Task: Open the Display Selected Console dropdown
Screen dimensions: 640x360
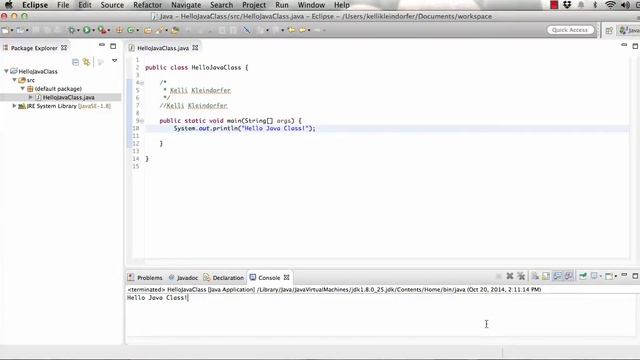Action: pyautogui.click(x=601, y=276)
